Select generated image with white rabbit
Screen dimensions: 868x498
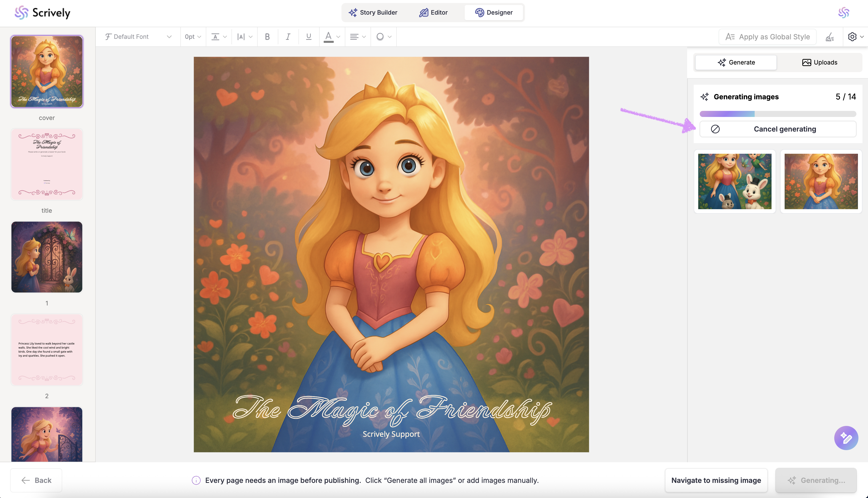(x=735, y=181)
